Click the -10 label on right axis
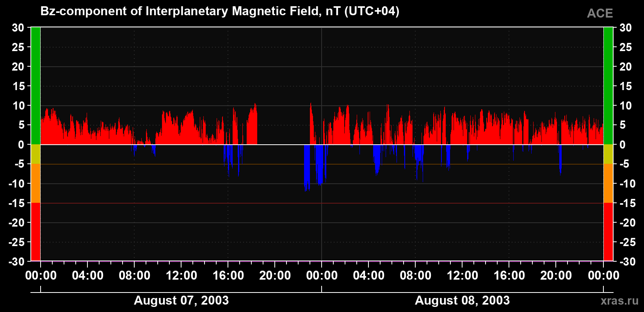Viewport: 644px width, 312px height. click(628, 184)
